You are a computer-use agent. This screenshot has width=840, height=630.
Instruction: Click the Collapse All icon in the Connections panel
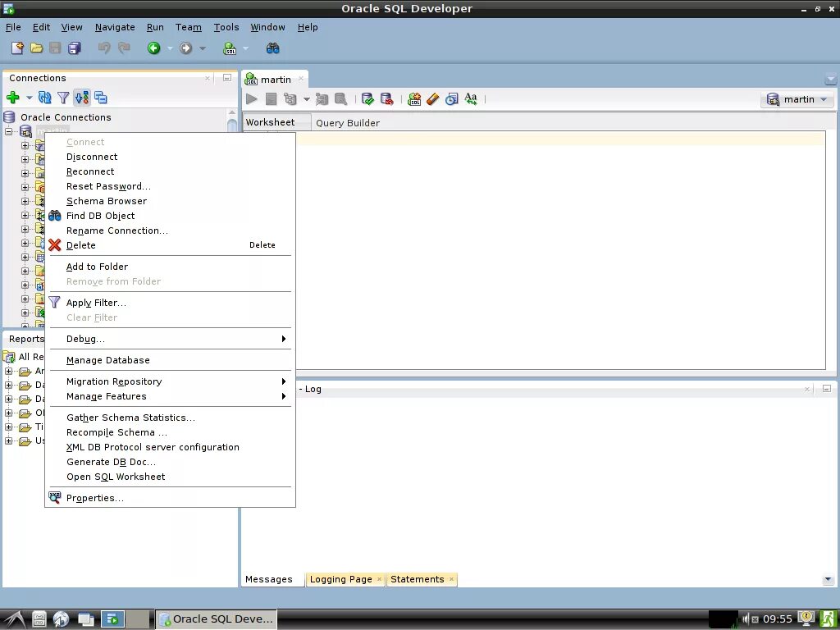click(101, 98)
